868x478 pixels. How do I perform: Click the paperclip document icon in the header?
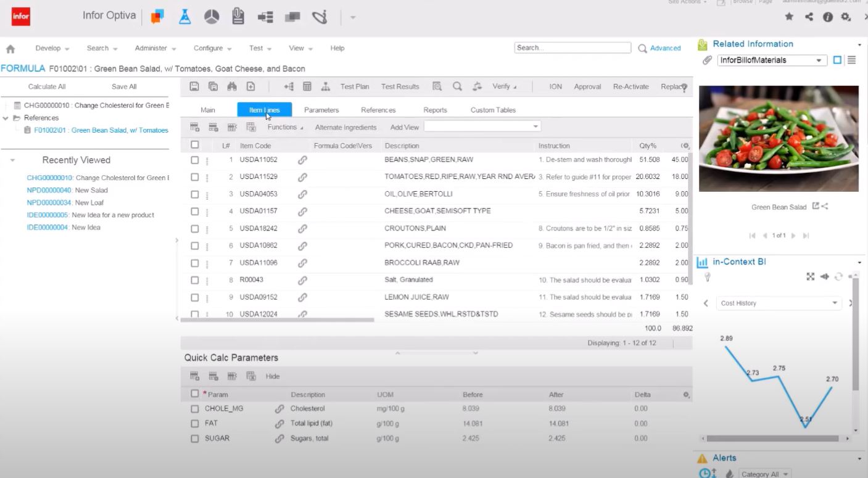click(x=239, y=17)
